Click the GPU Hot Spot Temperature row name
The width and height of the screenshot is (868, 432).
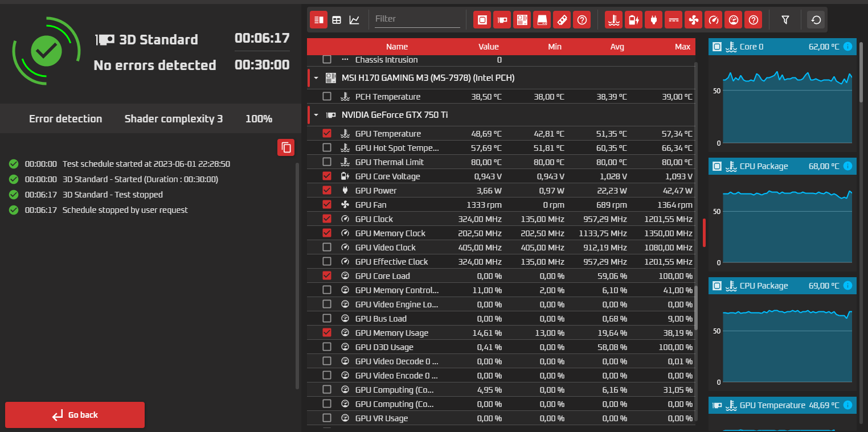coord(397,148)
